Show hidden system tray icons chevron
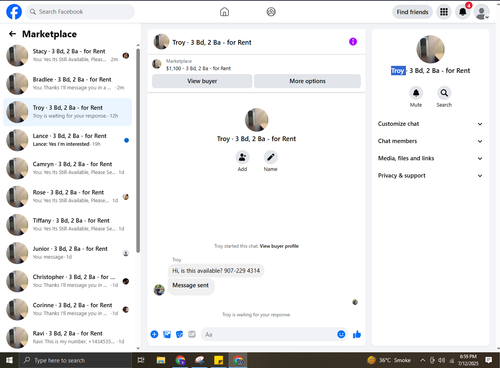Screen dimensions: 500x368 tap(422, 360)
